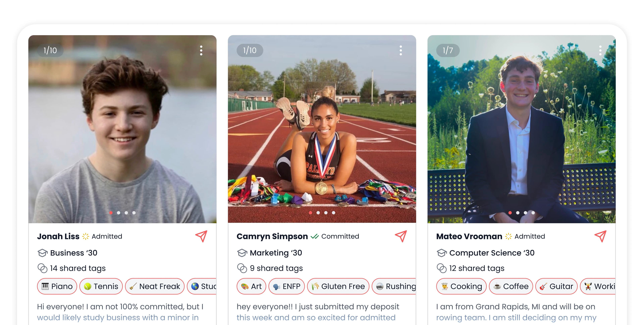
Task: Select the Coffee tag
Action: (x=511, y=286)
